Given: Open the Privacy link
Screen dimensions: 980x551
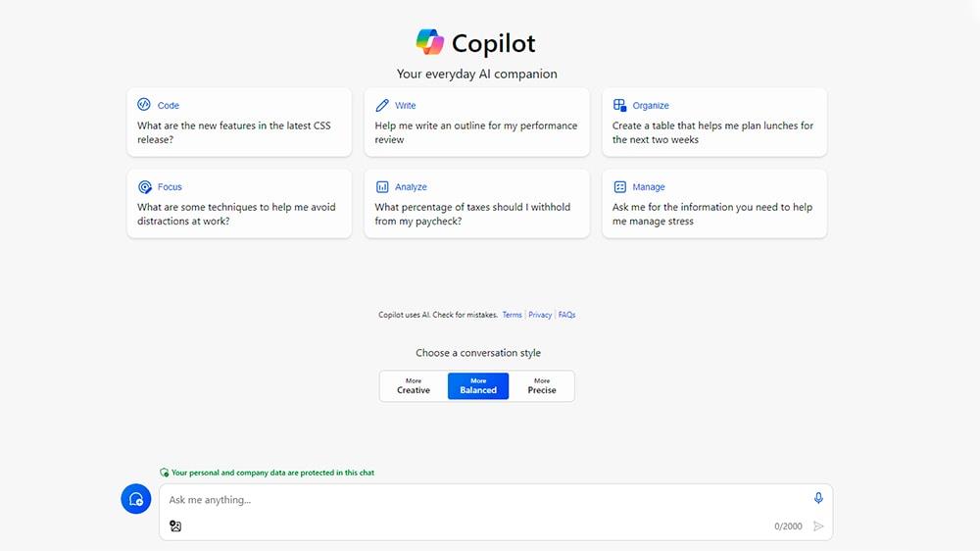Looking at the screenshot, I should pyautogui.click(x=540, y=315).
